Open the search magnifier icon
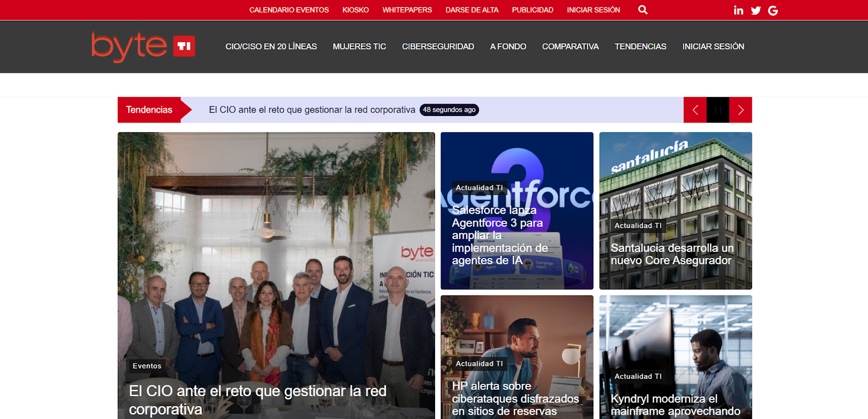Screen dimensions: 868x419 [643, 10]
